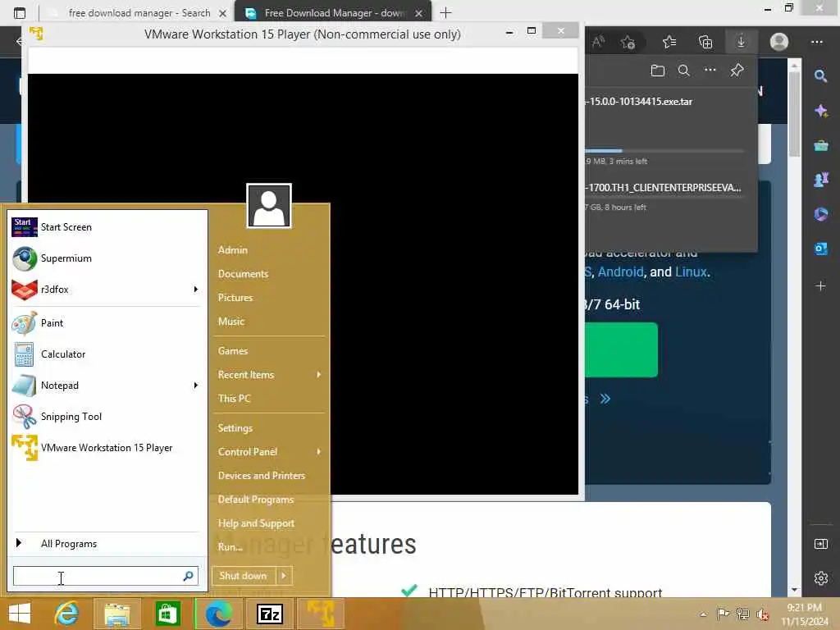
Task: Open the Run dialog entry
Action: click(231, 547)
